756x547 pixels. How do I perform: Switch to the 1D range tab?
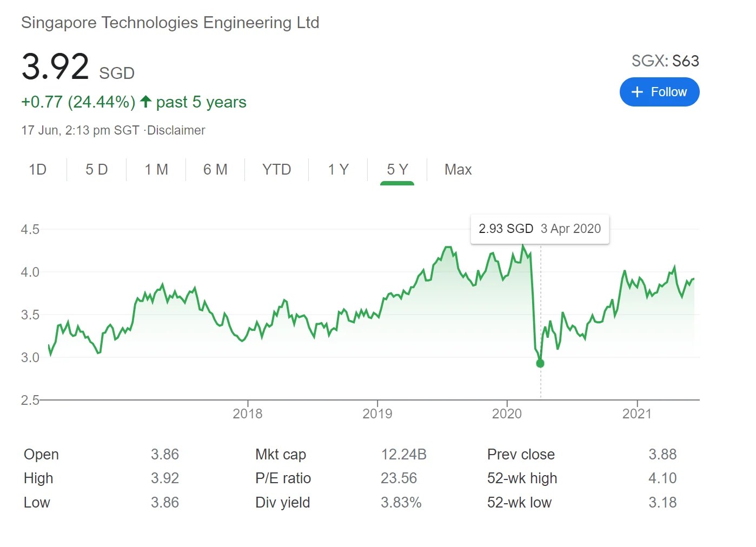(37, 170)
